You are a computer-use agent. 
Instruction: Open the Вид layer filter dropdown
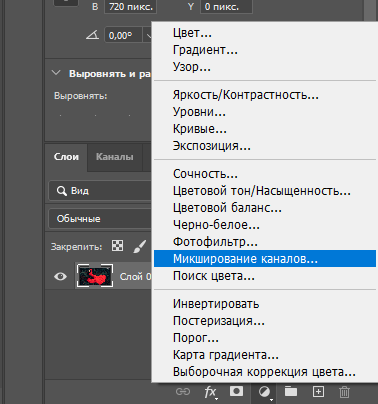(100, 191)
